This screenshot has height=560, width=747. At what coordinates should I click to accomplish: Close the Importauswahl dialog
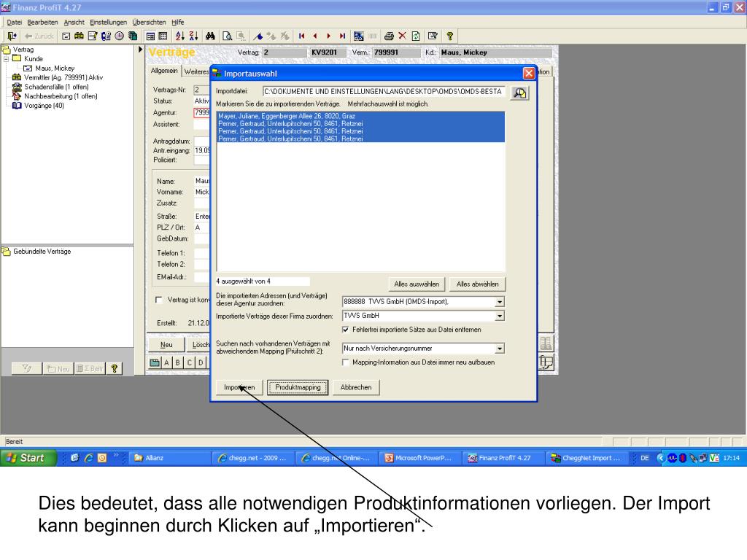click(528, 74)
